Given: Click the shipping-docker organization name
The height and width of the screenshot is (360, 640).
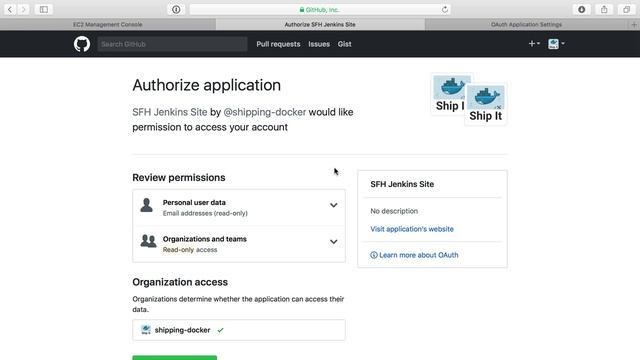Looking at the screenshot, I should pos(182,330).
